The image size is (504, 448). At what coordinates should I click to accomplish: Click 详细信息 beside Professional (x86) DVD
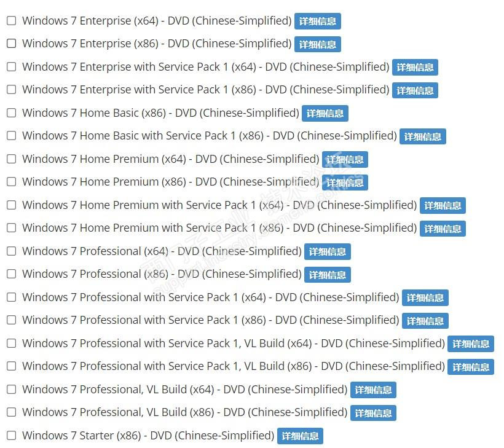click(x=328, y=275)
